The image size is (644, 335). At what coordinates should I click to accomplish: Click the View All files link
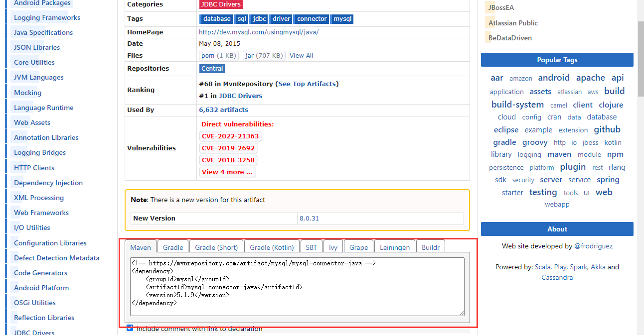(x=302, y=55)
